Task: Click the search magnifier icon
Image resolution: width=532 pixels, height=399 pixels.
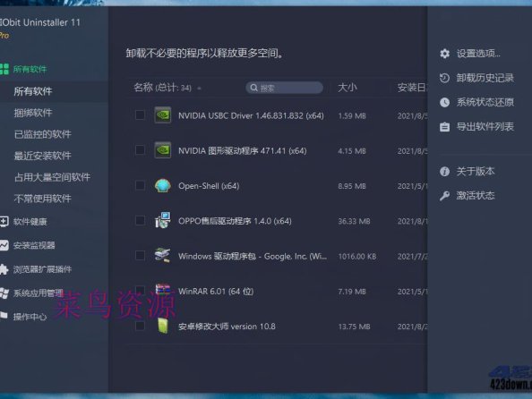Action: 253,88
